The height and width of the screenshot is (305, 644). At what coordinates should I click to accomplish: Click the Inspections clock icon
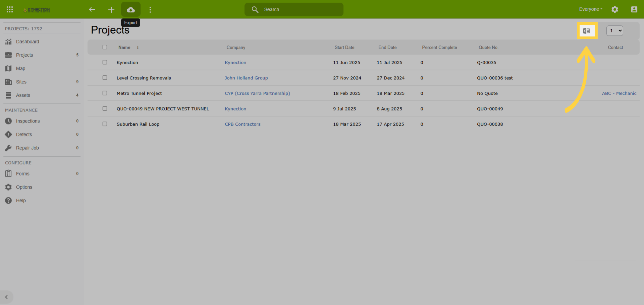pyautogui.click(x=8, y=121)
